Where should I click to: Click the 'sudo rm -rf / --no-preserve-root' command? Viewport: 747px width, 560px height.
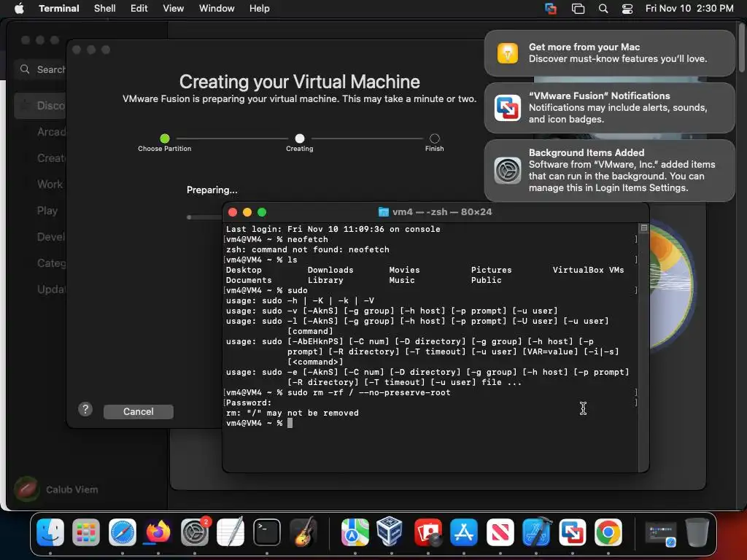(x=368, y=392)
